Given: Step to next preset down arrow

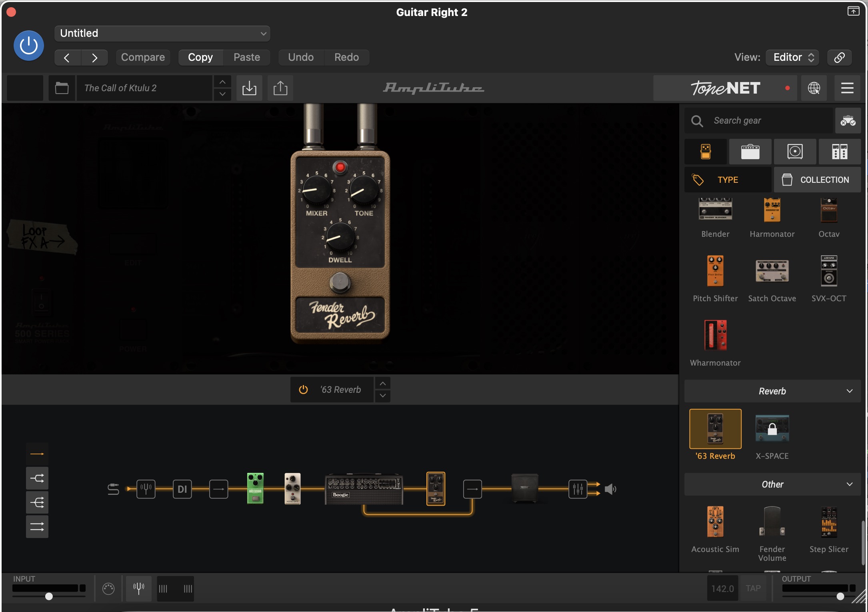Looking at the screenshot, I should [x=222, y=94].
